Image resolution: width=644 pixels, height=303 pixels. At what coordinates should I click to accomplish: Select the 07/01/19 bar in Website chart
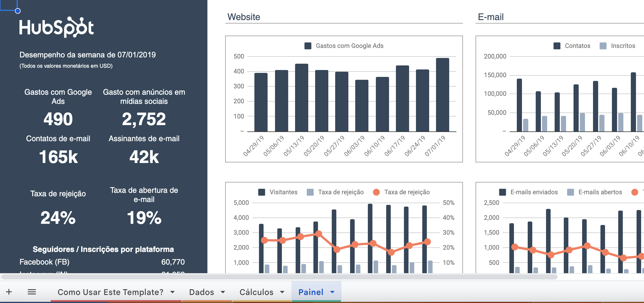(x=442, y=95)
